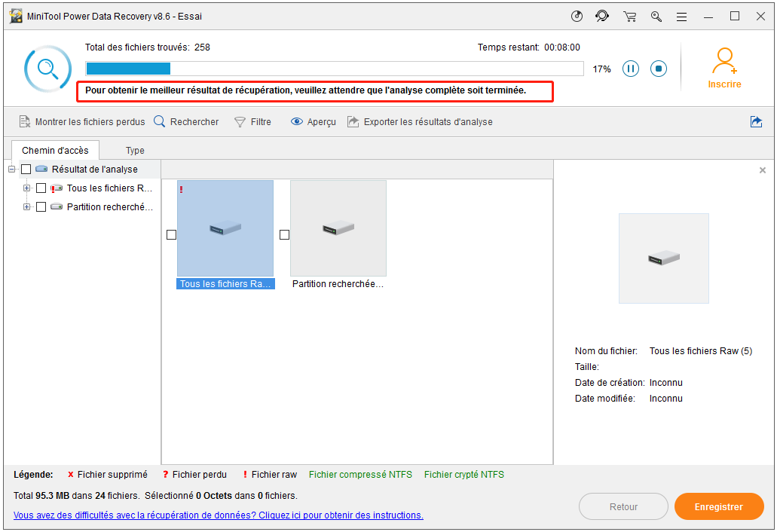Click the Inscrire label
777x532 pixels.
[724, 84]
